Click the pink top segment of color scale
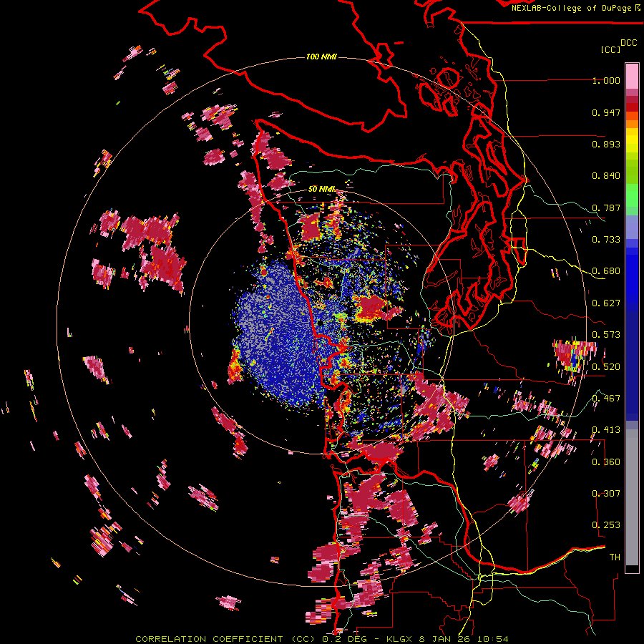 pyautogui.click(x=632, y=76)
